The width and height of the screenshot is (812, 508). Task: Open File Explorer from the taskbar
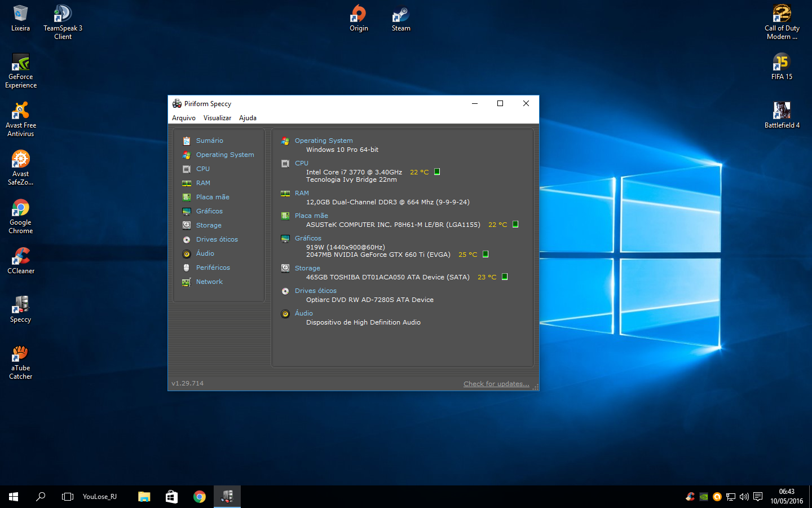144,497
